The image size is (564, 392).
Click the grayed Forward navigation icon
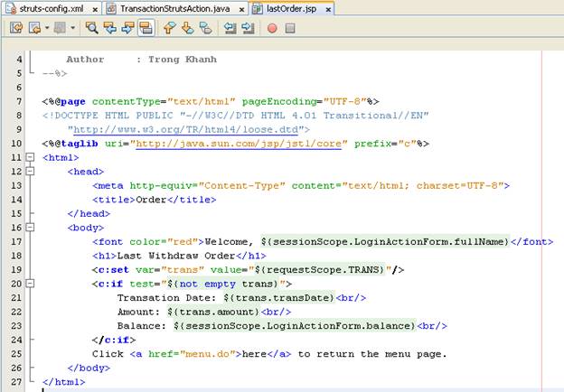pos(60,28)
